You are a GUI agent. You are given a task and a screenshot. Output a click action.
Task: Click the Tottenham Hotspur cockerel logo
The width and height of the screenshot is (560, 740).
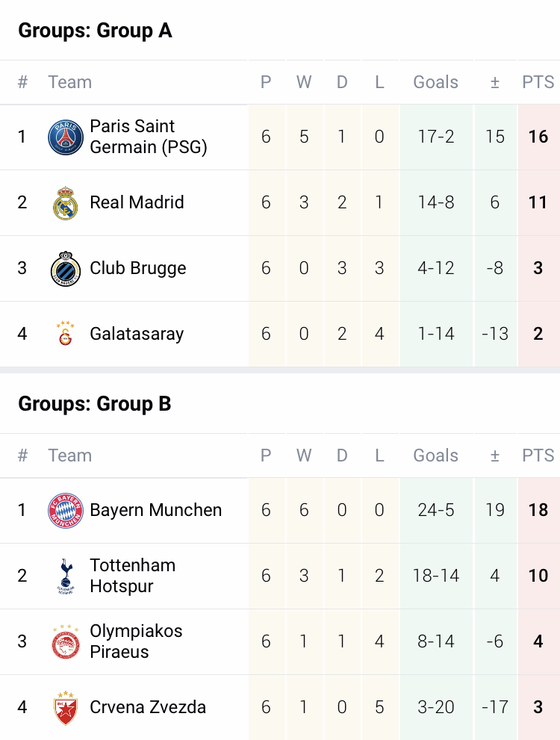coord(66,576)
